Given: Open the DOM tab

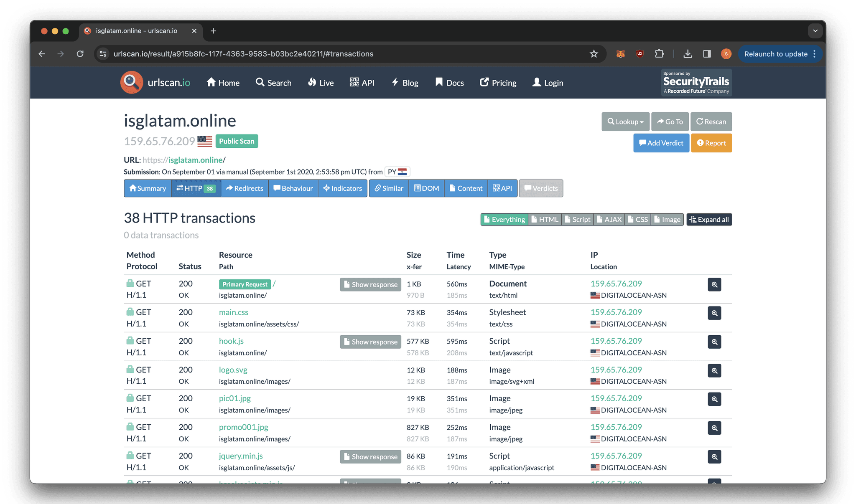Looking at the screenshot, I should click(x=426, y=188).
